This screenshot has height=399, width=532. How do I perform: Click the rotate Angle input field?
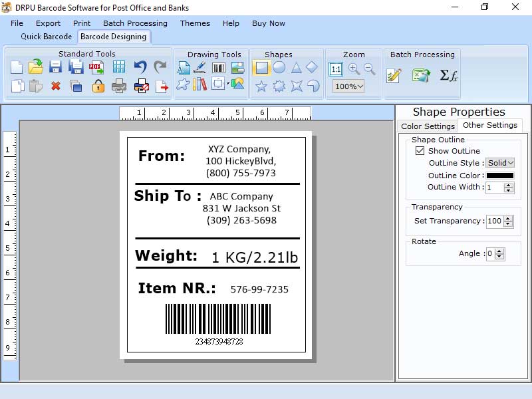click(491, 254)
